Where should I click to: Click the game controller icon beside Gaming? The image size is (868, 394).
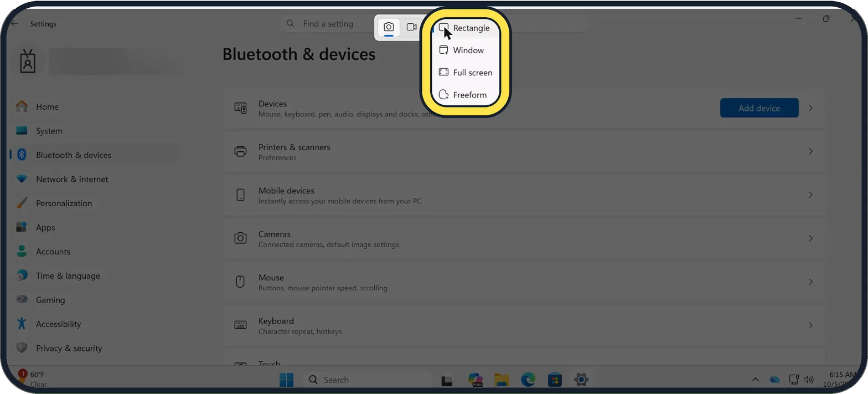tap(22, 300)
